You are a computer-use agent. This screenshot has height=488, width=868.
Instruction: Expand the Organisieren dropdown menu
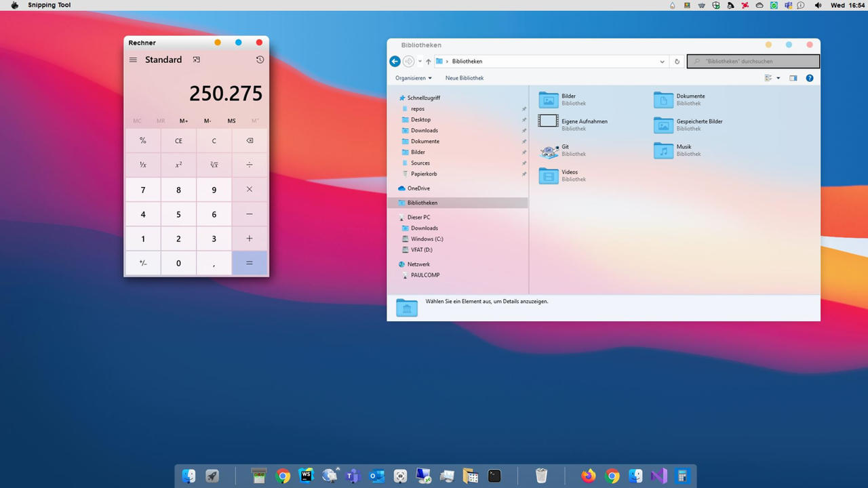tap(414, 78)
